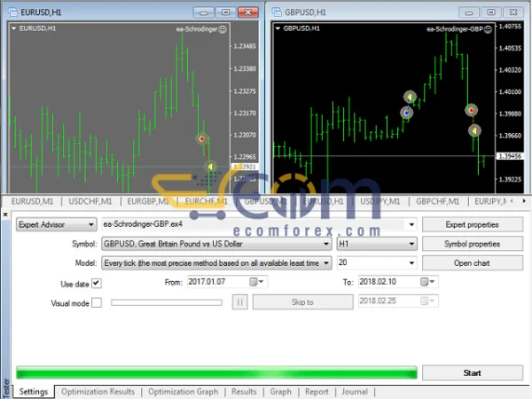The height and width of the screenshot is (399, 532).
Task: Switch to the USDCHF,M1 chart tab
Action: [x=90, y=201]
